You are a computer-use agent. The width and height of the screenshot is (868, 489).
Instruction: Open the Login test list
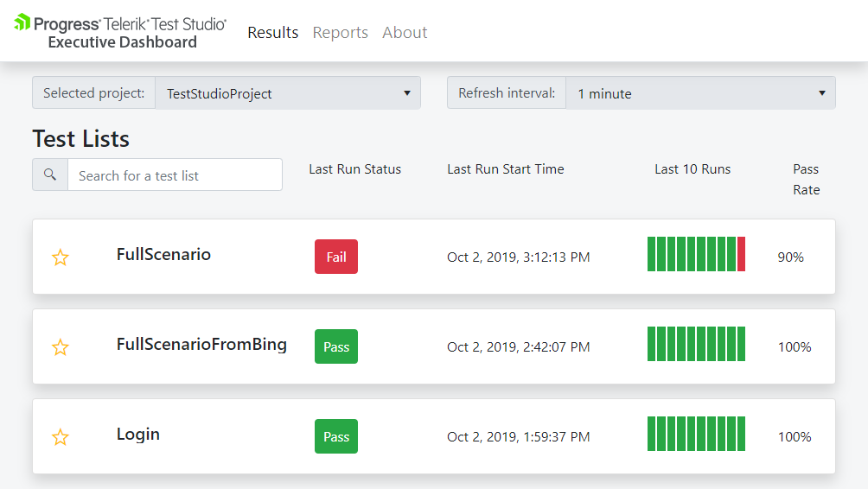[137, 435]
